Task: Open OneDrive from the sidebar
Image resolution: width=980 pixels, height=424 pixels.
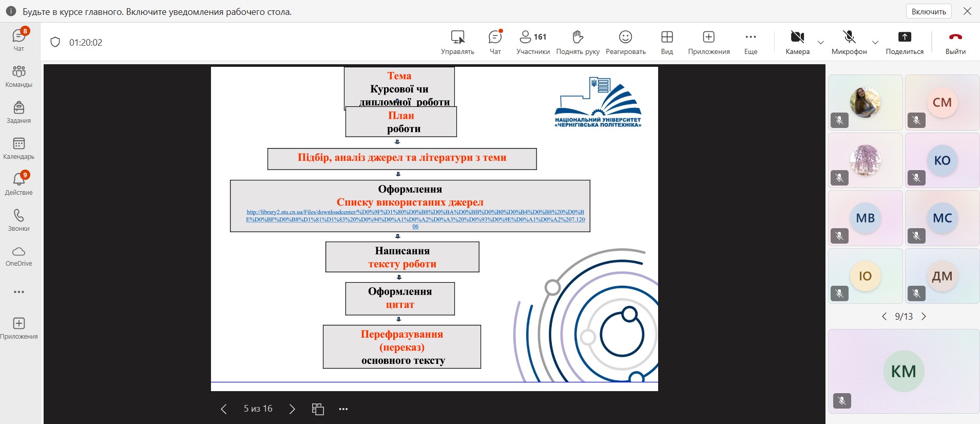Action: (x=18, y=255)
